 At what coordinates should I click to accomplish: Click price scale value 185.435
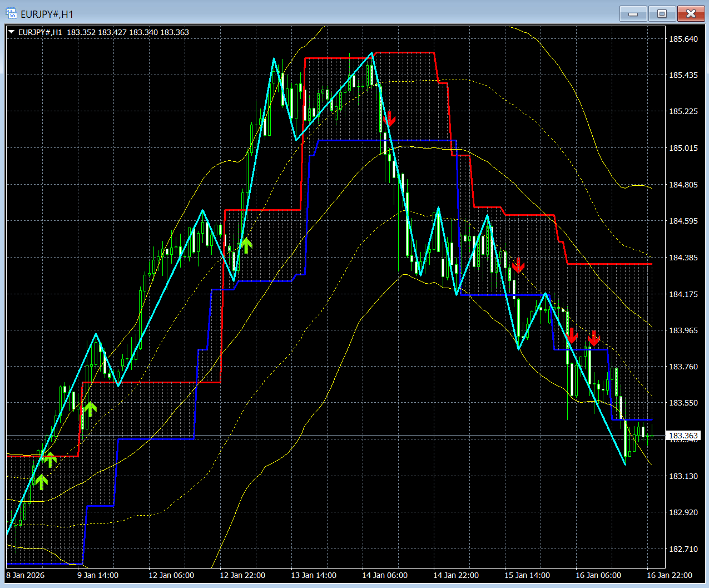click(x=683, y=75)
